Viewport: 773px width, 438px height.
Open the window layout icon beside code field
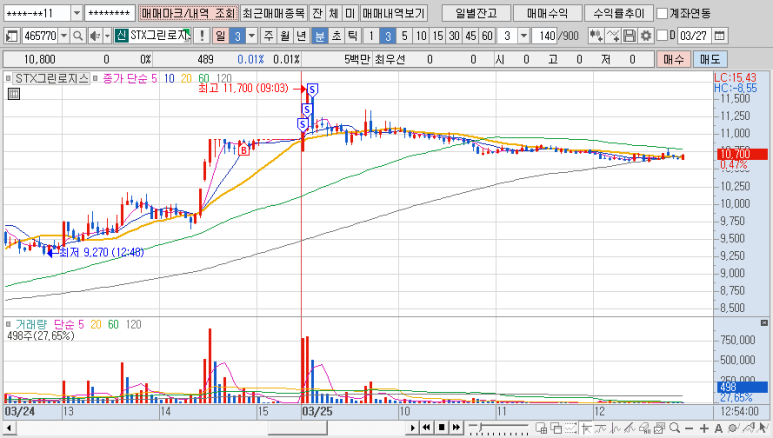[11, 36]
